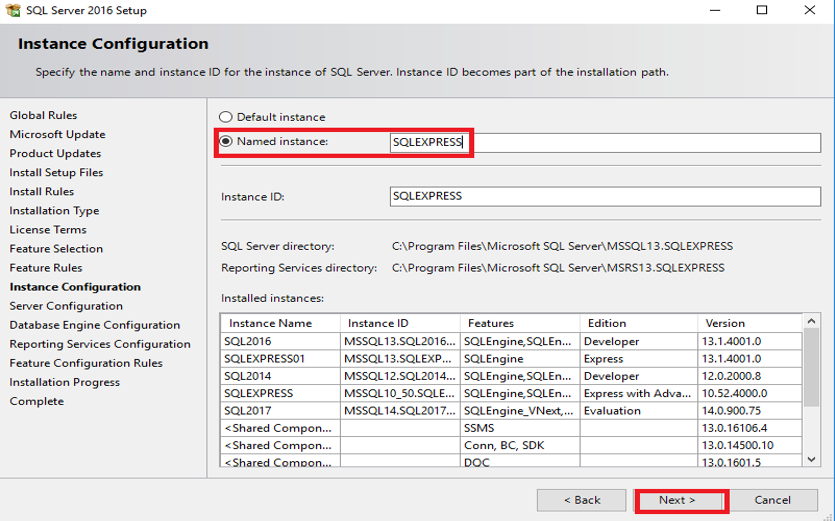This screenshot has width=835, height=521.
Task: Click the Edition column header
Action: click(637, 323)
